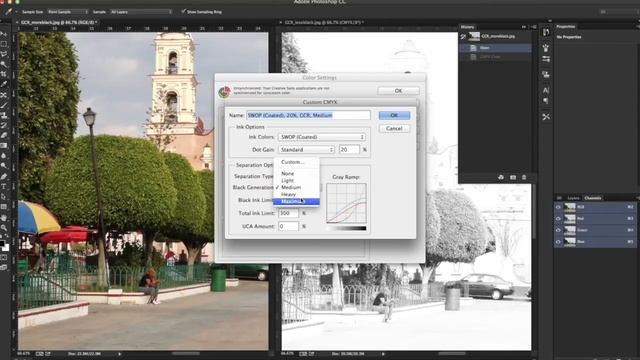The width and height of the screenshot is (640, 360).
Task: Select the Zoom tool
Action: pos(4,227)
